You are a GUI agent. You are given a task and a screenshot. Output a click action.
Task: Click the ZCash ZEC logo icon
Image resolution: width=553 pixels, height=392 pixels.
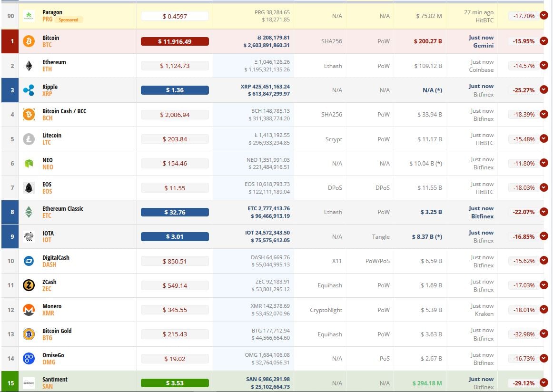(29, 285)
